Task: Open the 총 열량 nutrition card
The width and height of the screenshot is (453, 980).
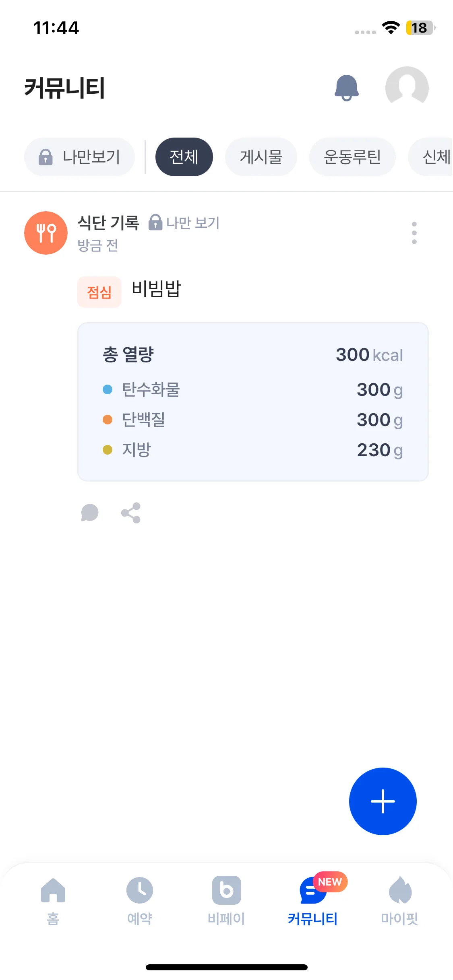Action: coord(253,402)
